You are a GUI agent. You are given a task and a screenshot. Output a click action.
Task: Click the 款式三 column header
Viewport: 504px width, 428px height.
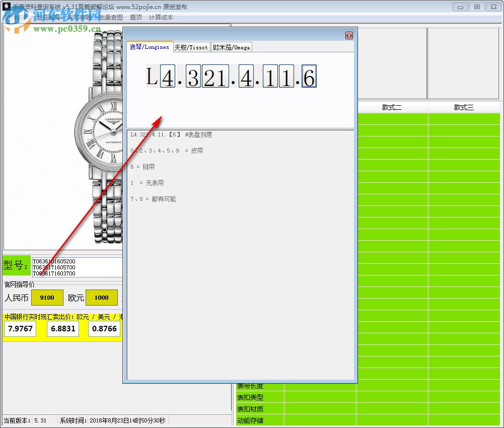click(464, 107)
